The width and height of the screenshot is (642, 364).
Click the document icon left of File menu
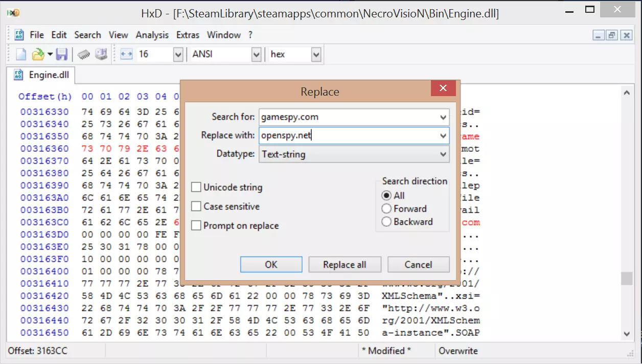19,35
